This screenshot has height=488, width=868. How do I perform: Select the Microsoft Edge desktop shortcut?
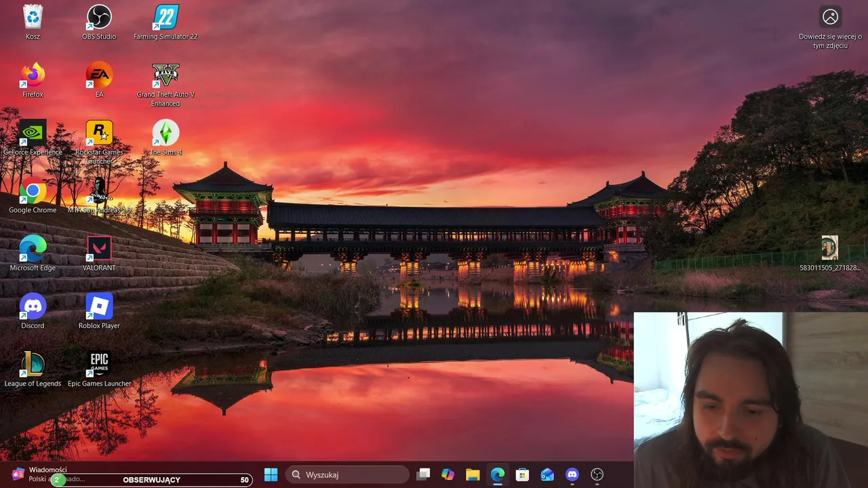[x=33, y=253]
